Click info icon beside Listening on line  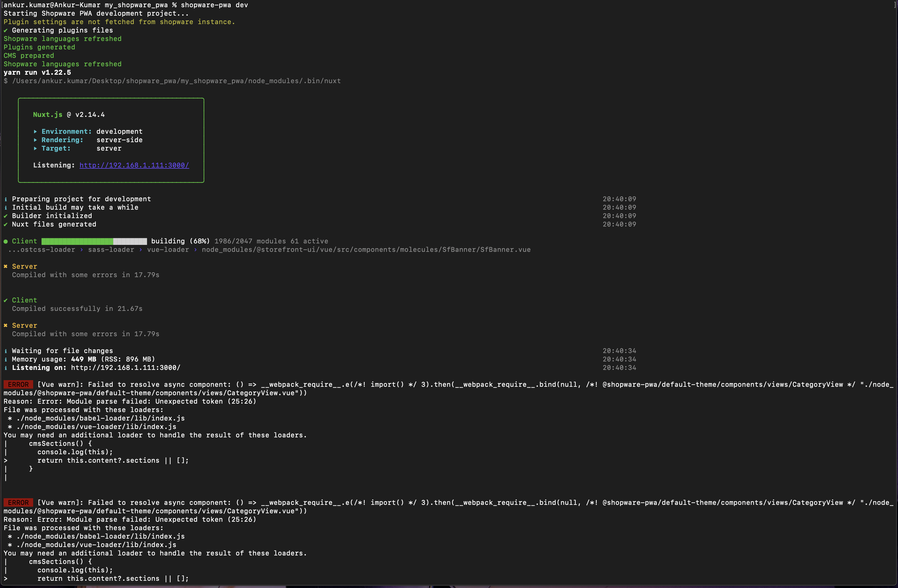click(6, 368)
